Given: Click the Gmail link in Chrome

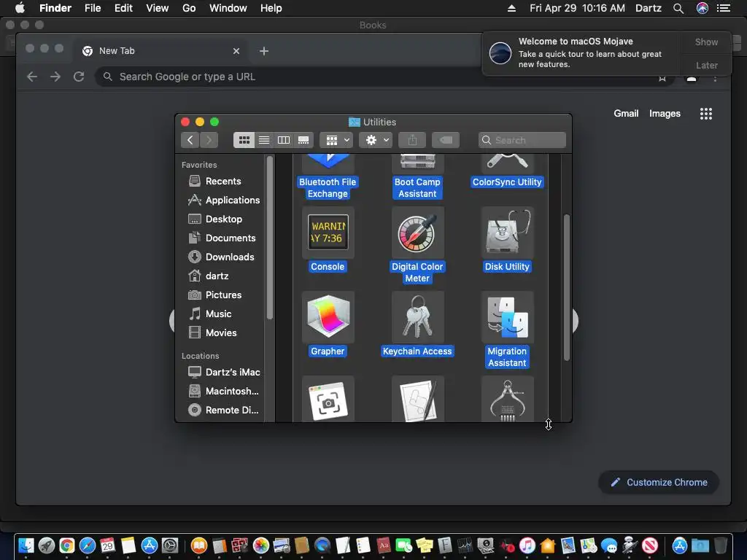Looking at the screenshot, I should 626,113.
